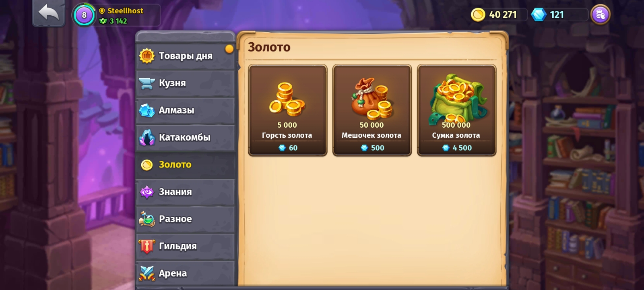Viewport: 644px width, 290px height.
Task: Switch to the Алмазы tab
Action: pyautogui.click(x=185, y=110)
